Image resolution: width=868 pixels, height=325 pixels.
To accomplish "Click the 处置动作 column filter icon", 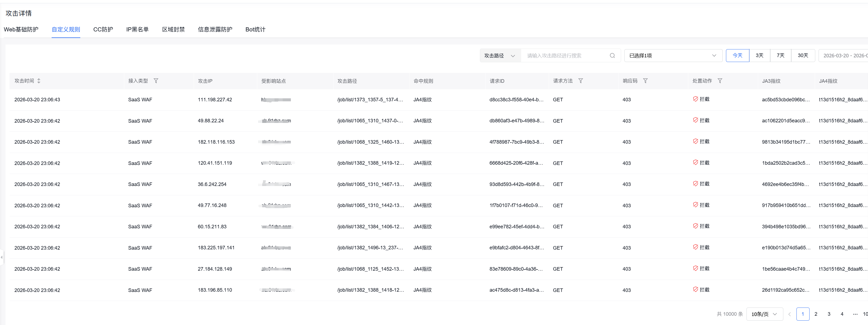I will coord(719,81).
